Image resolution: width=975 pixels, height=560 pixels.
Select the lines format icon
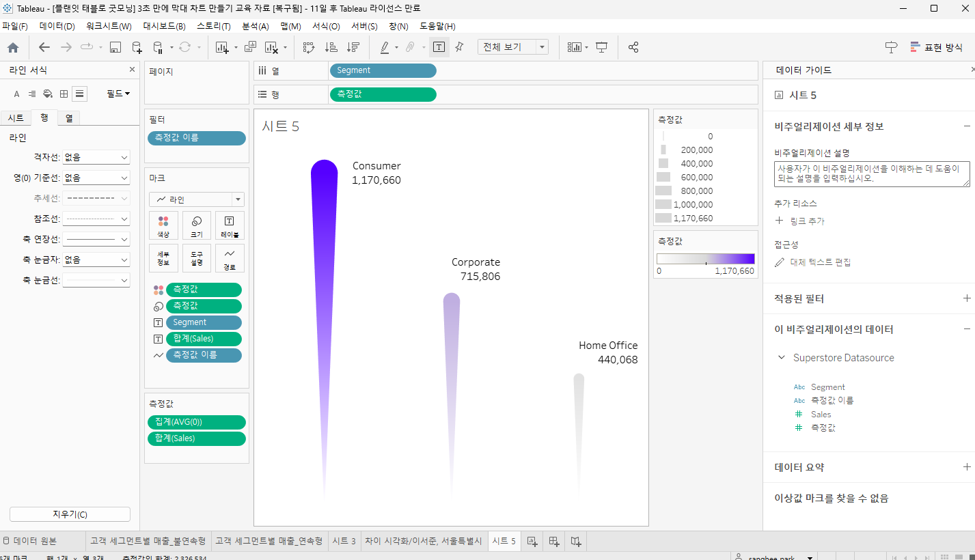pos(80,94)
